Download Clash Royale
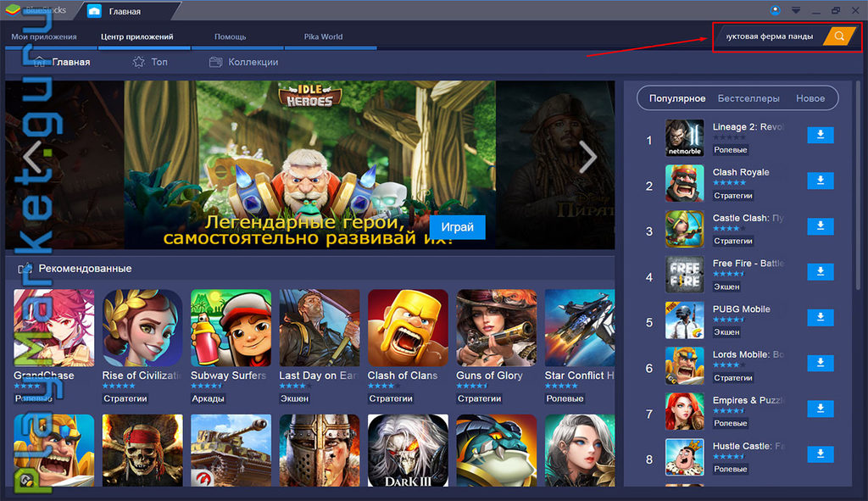868x501 pixels. (x=821, y=181)
